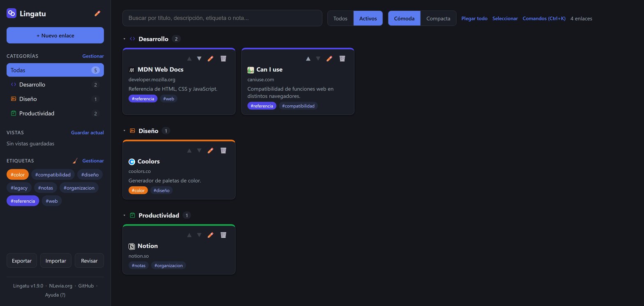Click the developer.mozilla.org domain text

(152, 80)
